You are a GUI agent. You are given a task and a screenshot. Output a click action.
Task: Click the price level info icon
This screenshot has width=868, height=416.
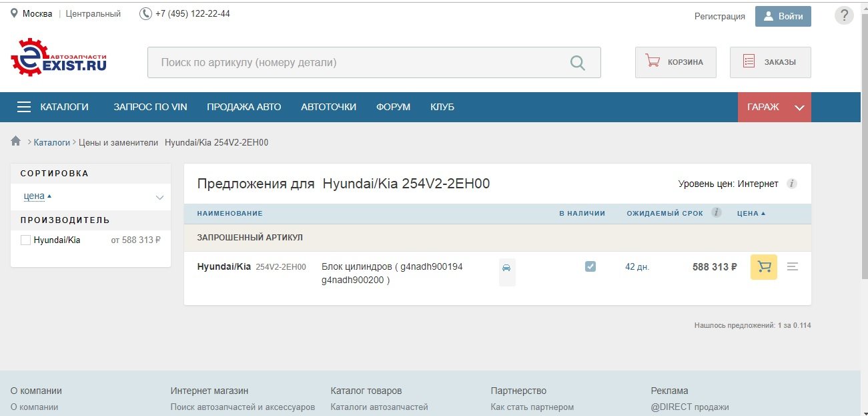click(x=792, y=184)
